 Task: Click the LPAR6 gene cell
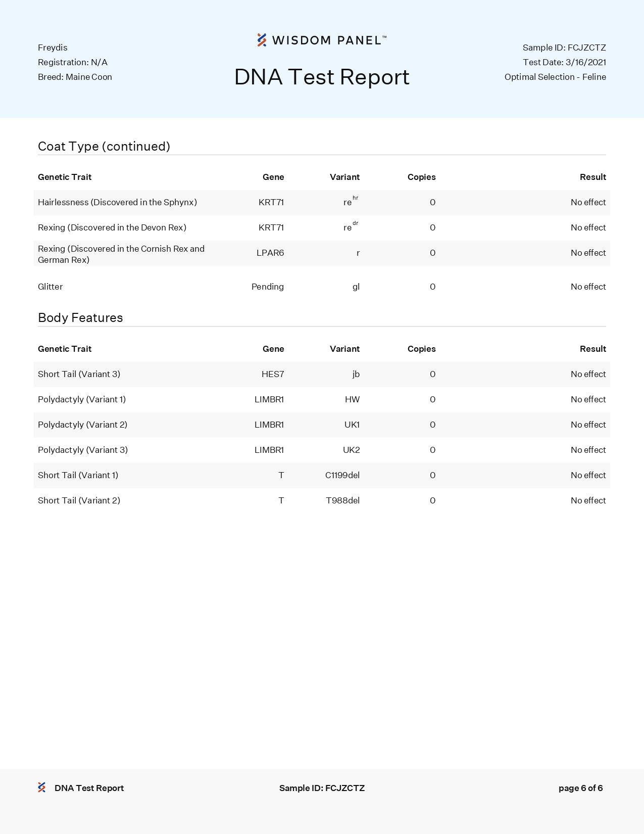270,253
